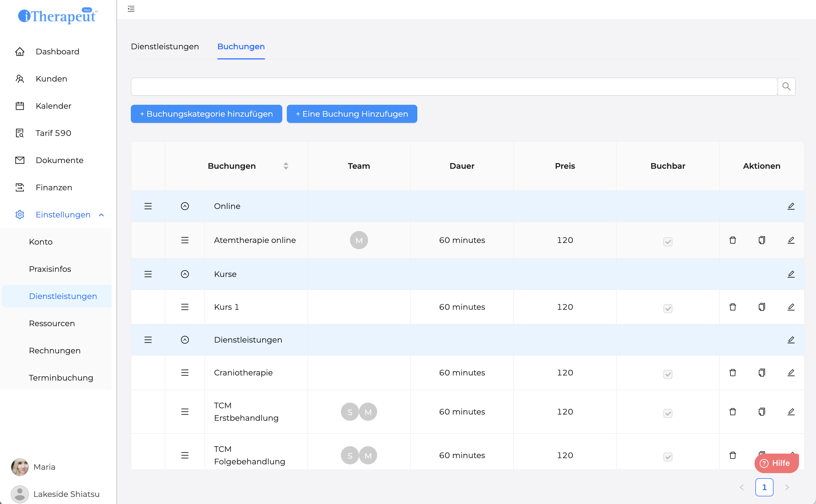Image resolution: width=816 pixels, height=504 pixels.
Task: Switch to the Dienstleistungen tab
Action: tap(165, 47)
